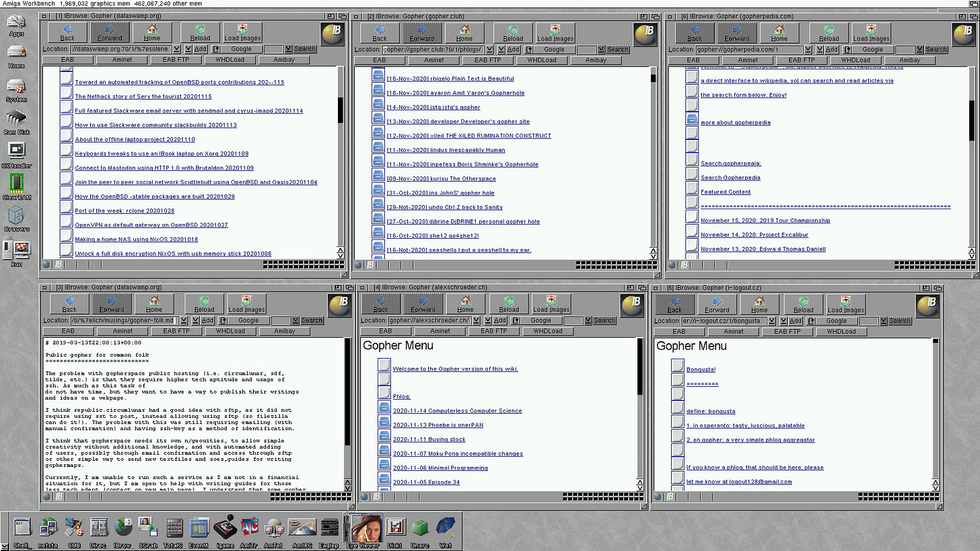Open 'more about gopherpedia' link
The width and height of the screenshot is (980, 551).
tap(735, 122)
